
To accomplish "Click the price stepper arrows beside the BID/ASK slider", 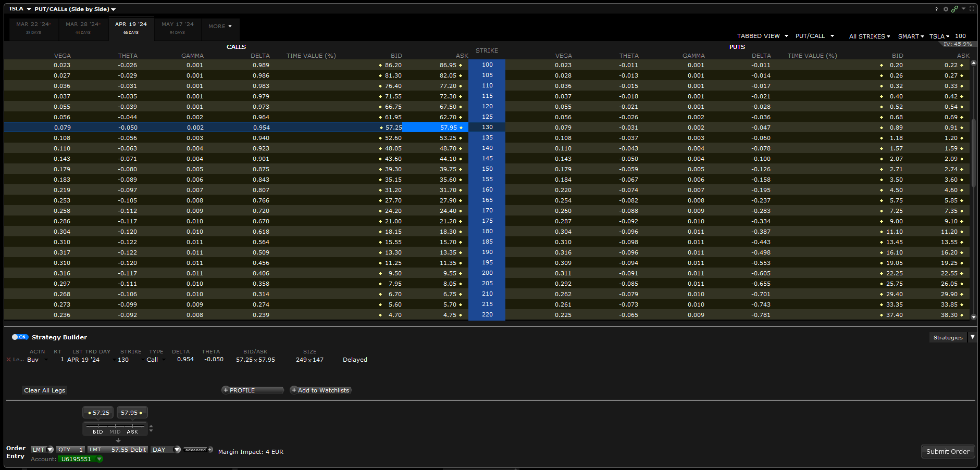I will [151, 429].
